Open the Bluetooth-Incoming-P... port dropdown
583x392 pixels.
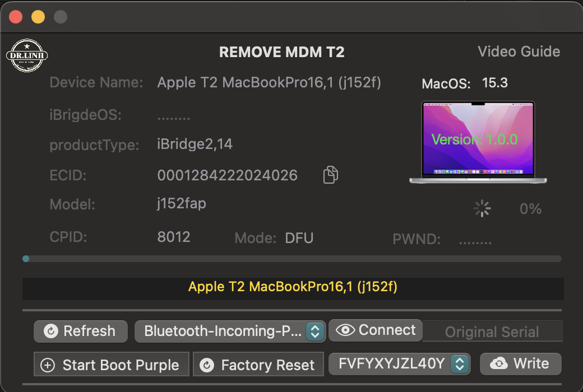click(230, 331)
